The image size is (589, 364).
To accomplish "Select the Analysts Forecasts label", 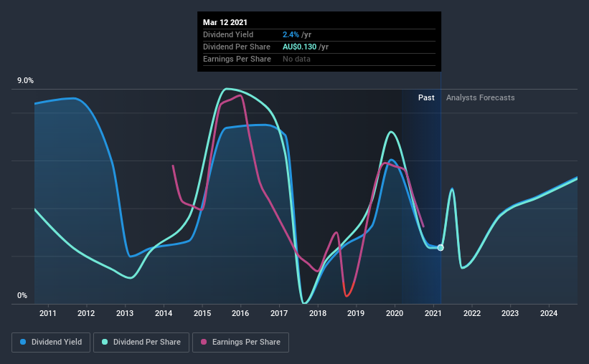I will tap(481, 97).
